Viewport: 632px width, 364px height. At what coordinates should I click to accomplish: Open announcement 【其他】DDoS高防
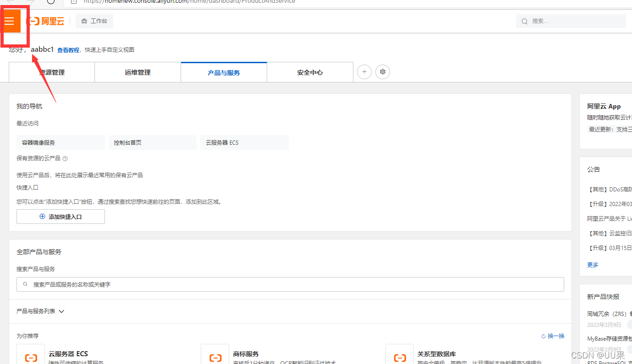pyautogui.click(x=610, y=189)
